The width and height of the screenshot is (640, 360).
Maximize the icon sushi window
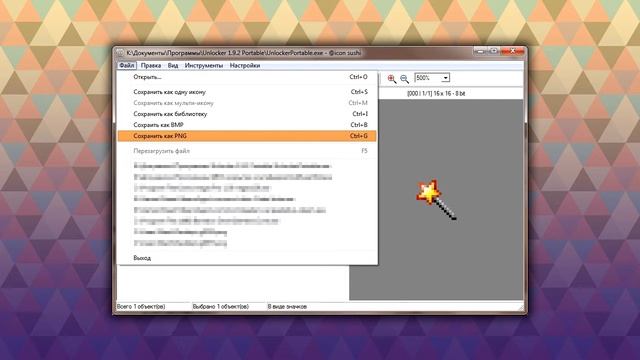coord(493,51)
